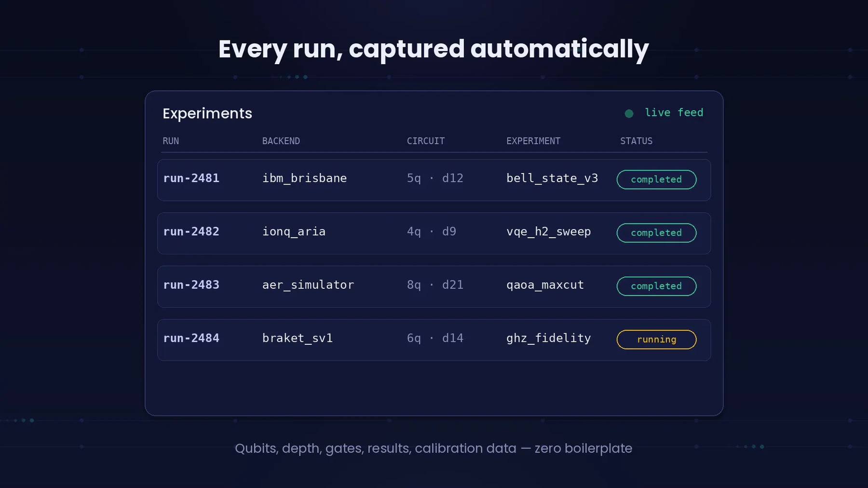Click the EXPERIMENT column header
This screenshot has width=868, height=488.
point(533,141)
